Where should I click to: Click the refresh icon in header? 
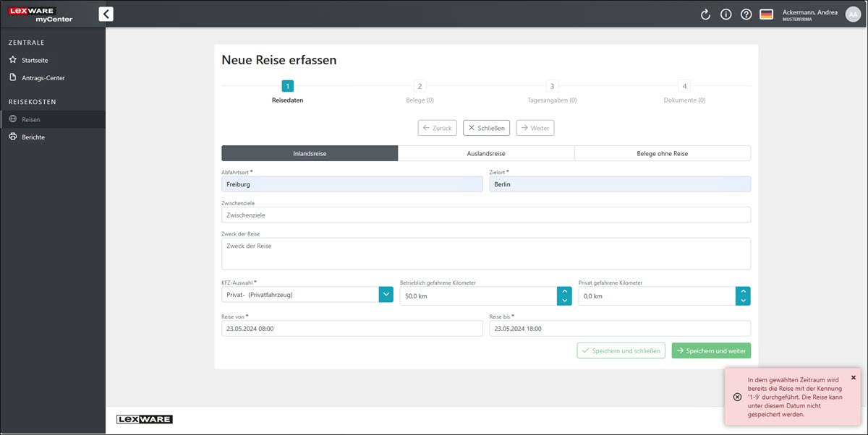(705, 14)
